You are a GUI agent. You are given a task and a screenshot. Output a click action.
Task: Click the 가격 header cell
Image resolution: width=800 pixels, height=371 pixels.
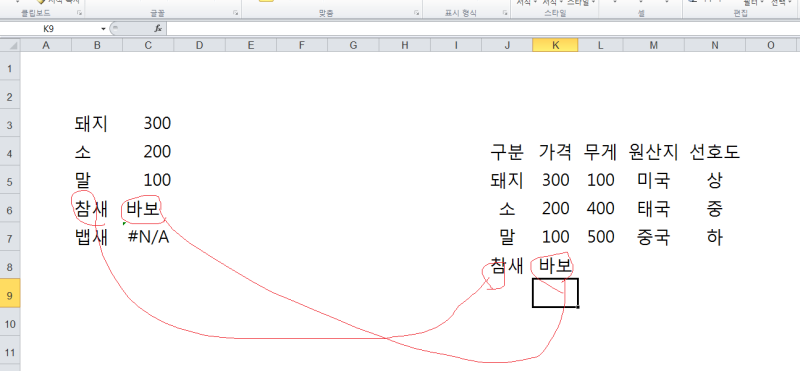tap(555, 152)
